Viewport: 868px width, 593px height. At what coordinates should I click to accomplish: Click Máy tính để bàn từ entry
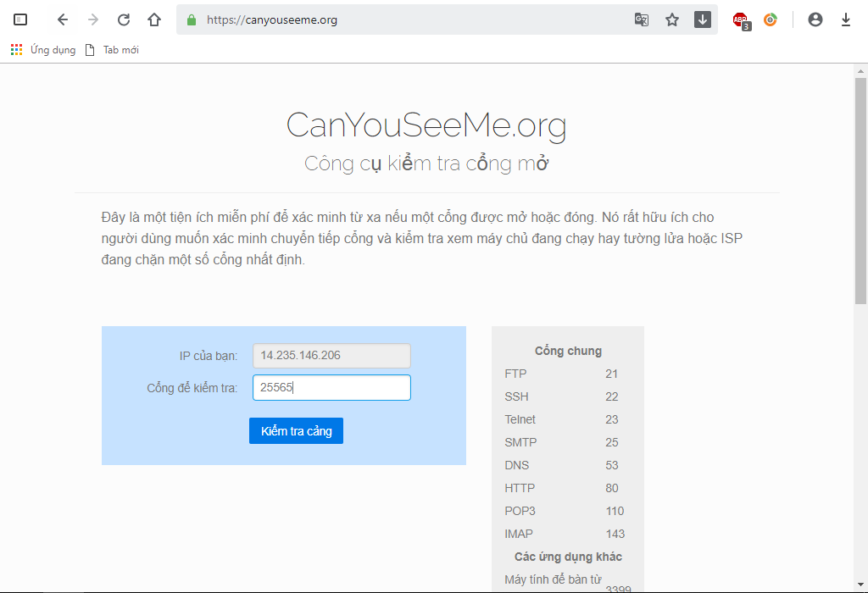(x=553, y=579)
